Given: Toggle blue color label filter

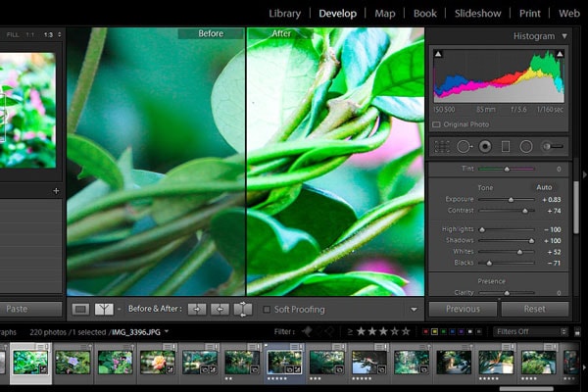Looking at the screenshot, I should click(452, 332).
